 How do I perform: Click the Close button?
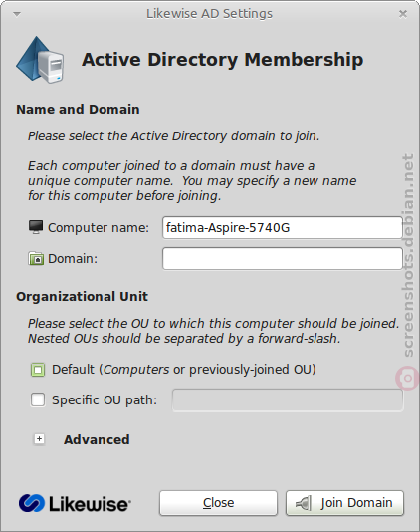pyautogui.click(x=218, y=503)
